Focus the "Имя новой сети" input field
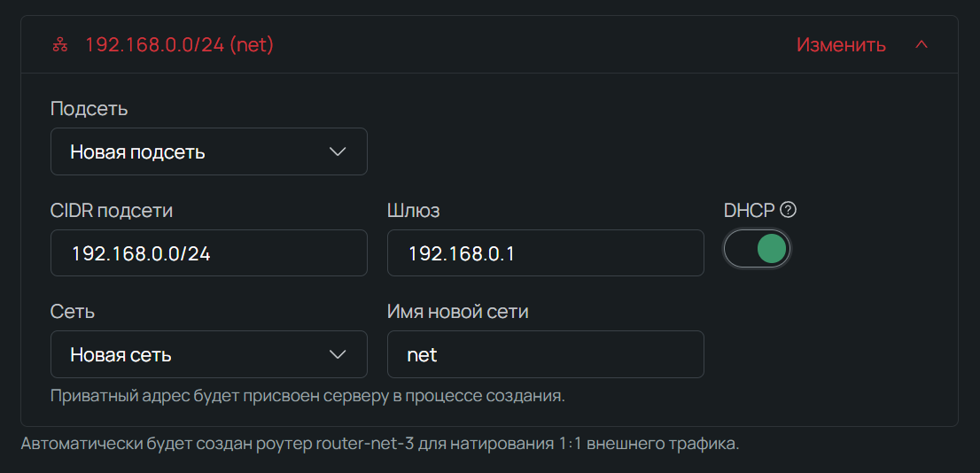Image resolution: width=980 pixels, height=473 pixels. click(x=545, y=354)
